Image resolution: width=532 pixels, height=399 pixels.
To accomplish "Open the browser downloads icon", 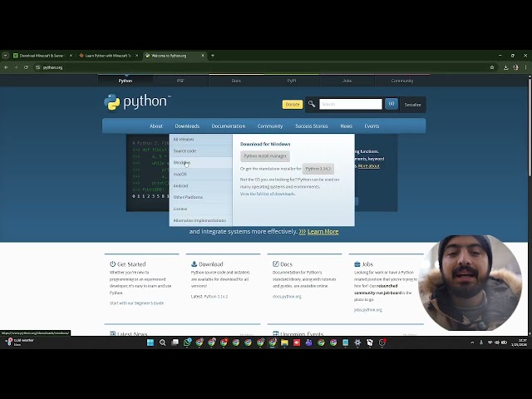I will (505, 67).
